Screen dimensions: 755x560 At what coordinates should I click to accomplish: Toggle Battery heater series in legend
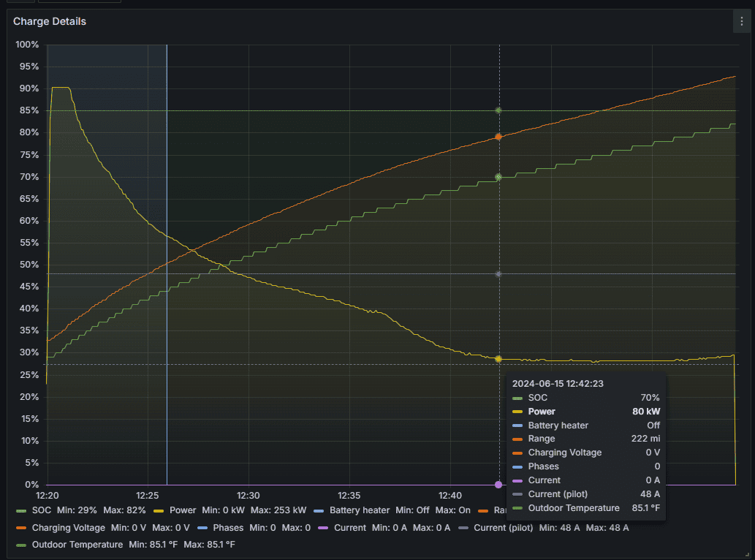tap(359, 510)
